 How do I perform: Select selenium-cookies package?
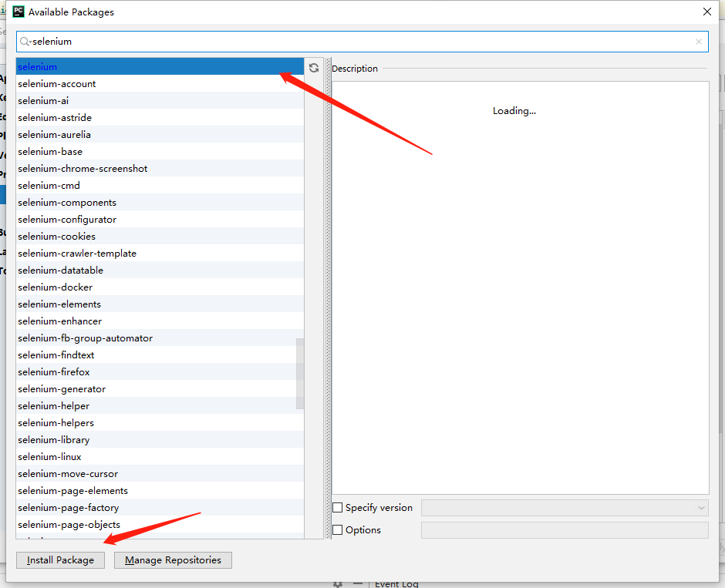click(x=160, y=236)
